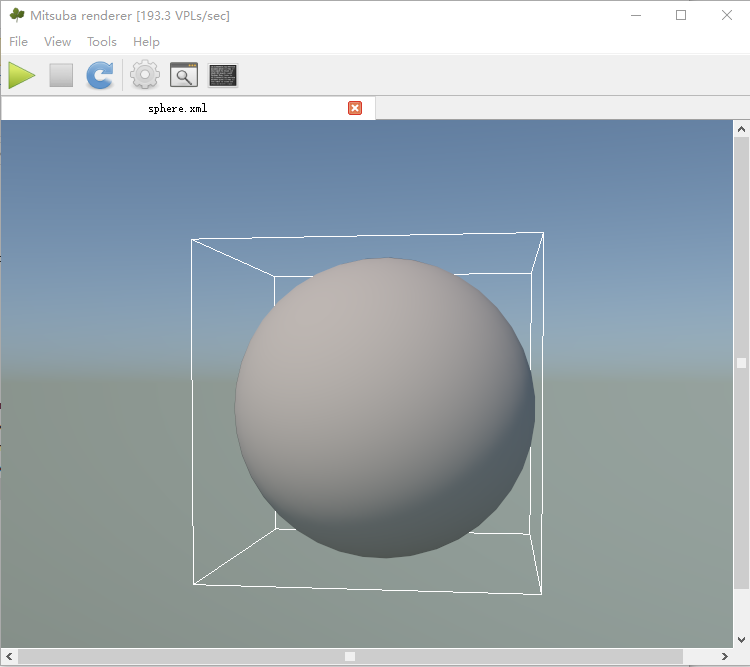Click the horizontal scrollbar thumb
The height and width of the screenshot is (667, 750).
tap(350, 656)
